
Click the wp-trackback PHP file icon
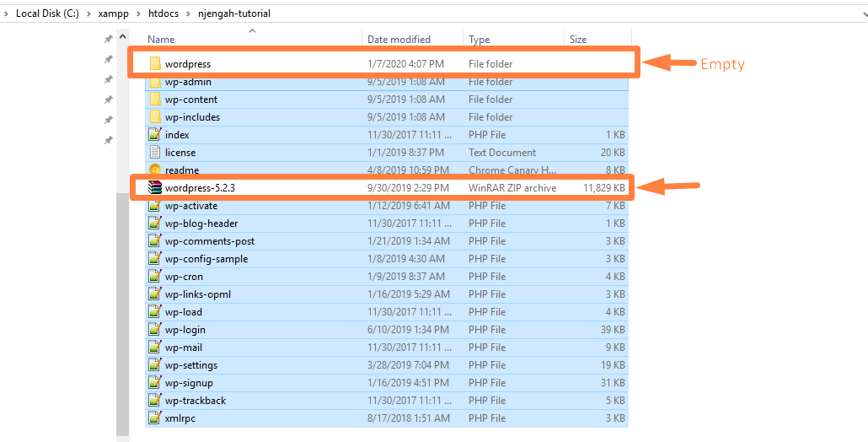tap(155, 401)
